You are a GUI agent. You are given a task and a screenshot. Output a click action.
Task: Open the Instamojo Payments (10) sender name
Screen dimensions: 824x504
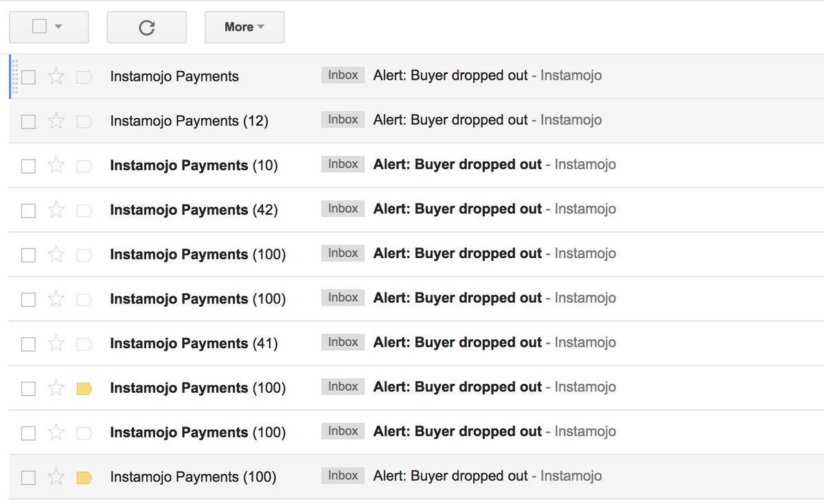pyautogui.click(x=194, y=165)
